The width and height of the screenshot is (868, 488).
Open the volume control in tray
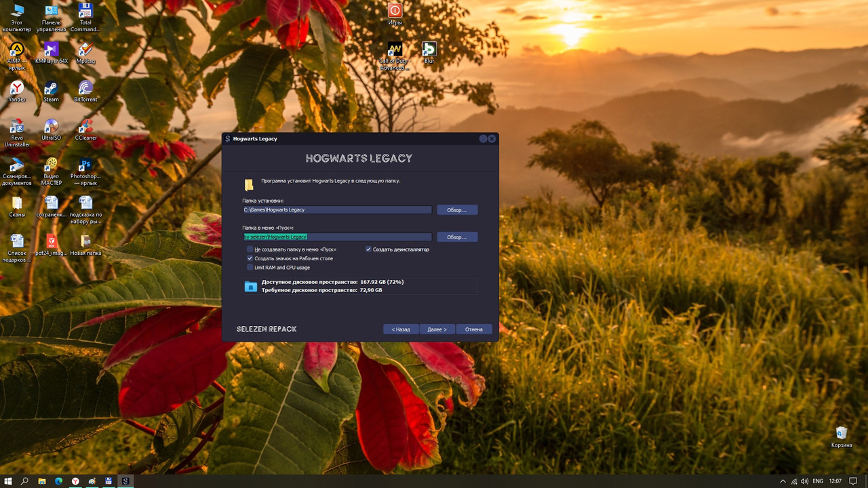(x=804, y=481)
